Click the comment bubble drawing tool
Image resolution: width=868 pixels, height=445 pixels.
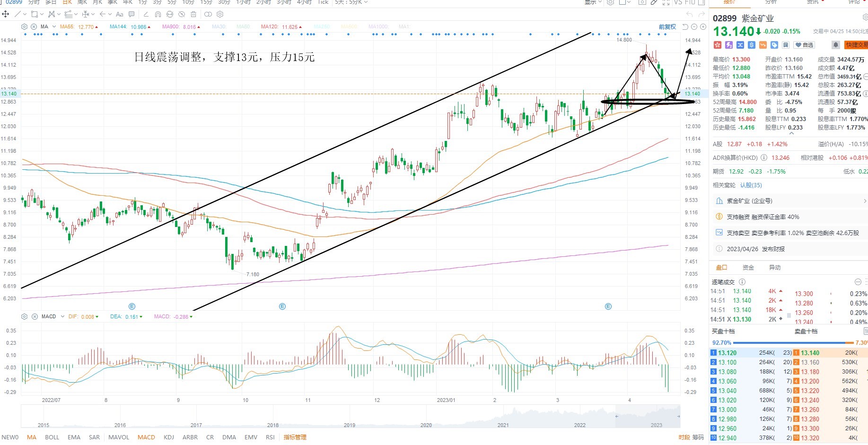[x=132, y=14]
